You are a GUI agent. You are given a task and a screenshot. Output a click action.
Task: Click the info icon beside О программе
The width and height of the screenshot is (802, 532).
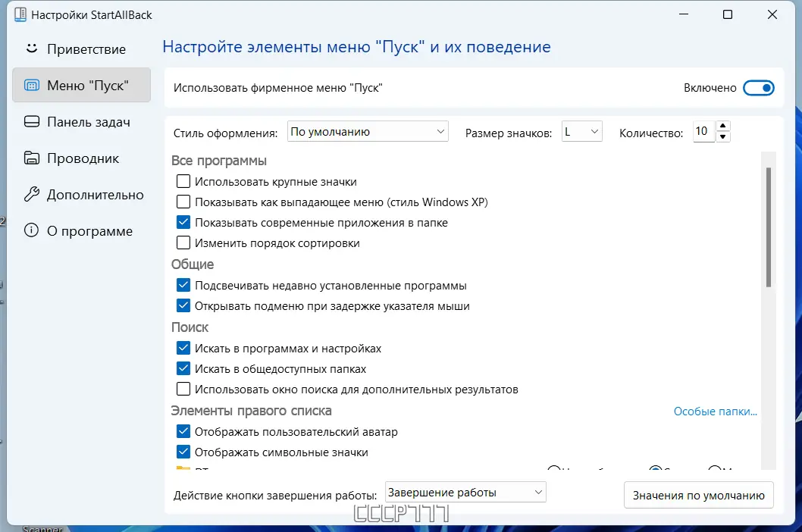coord(30,230)
